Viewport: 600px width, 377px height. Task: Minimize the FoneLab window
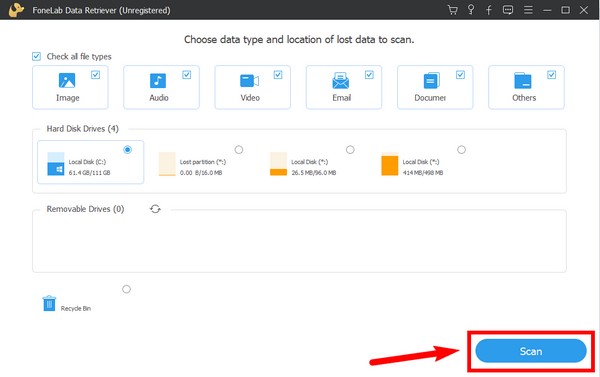click(547, 10)
